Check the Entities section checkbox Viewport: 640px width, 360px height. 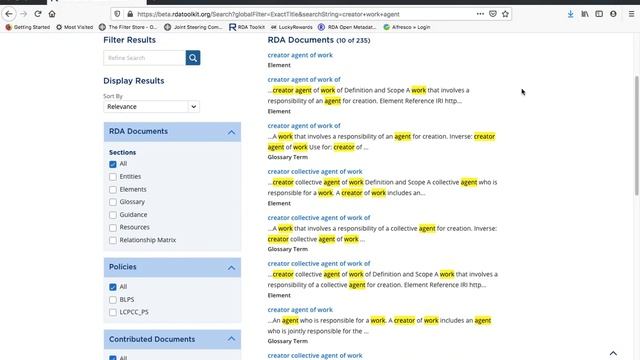coord(113,177)
